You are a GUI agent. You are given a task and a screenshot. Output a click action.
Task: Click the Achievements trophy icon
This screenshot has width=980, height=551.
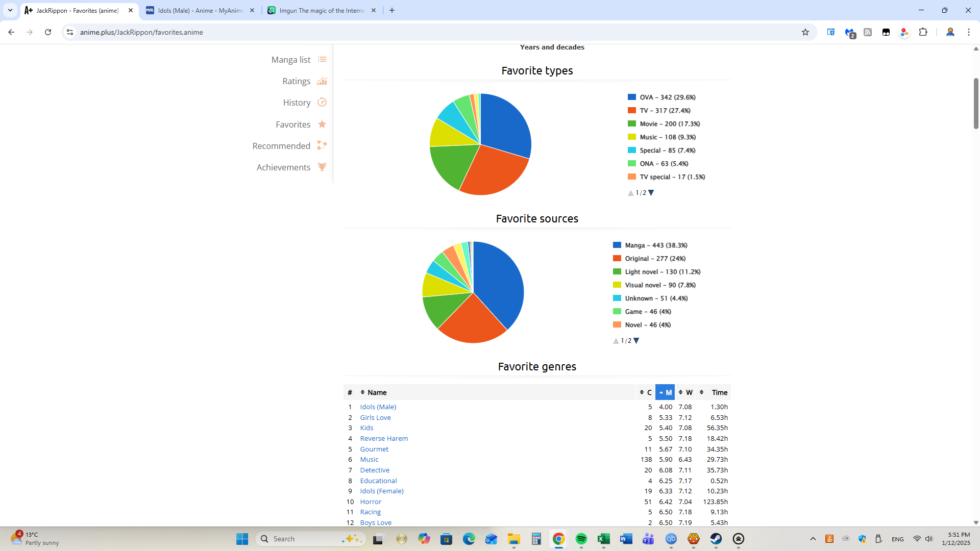click(322, 167)
